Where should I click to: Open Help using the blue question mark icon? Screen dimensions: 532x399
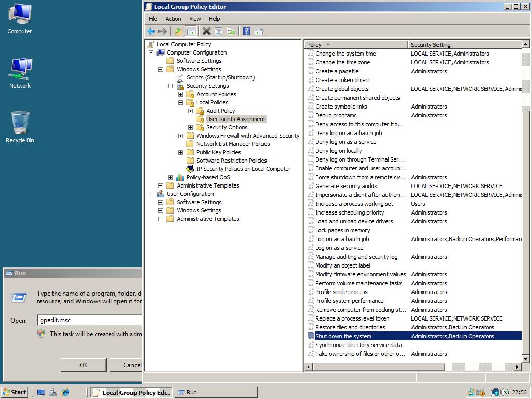pos(247,32)
